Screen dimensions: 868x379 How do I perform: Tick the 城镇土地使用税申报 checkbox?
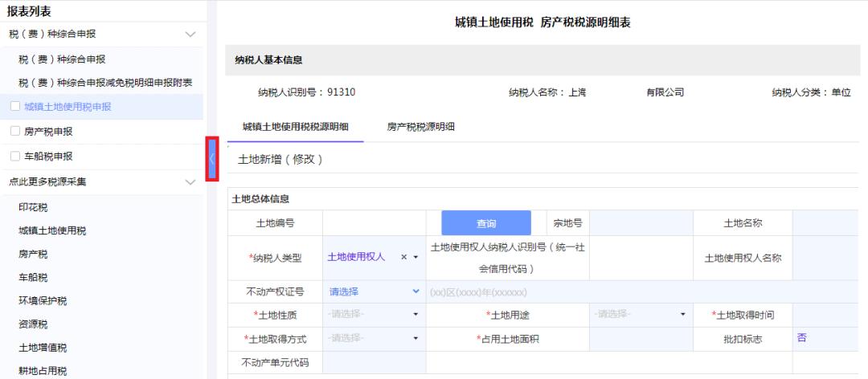14,106
